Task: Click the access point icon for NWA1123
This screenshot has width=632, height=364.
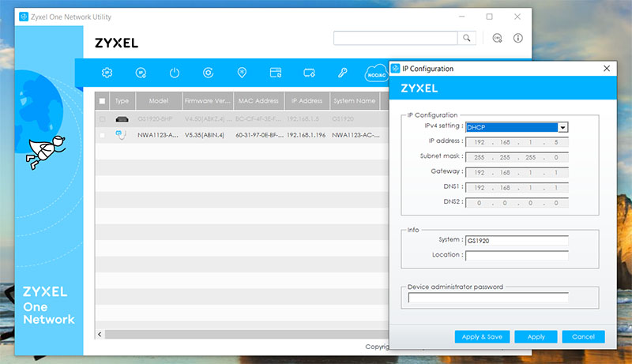Action: 120,134
